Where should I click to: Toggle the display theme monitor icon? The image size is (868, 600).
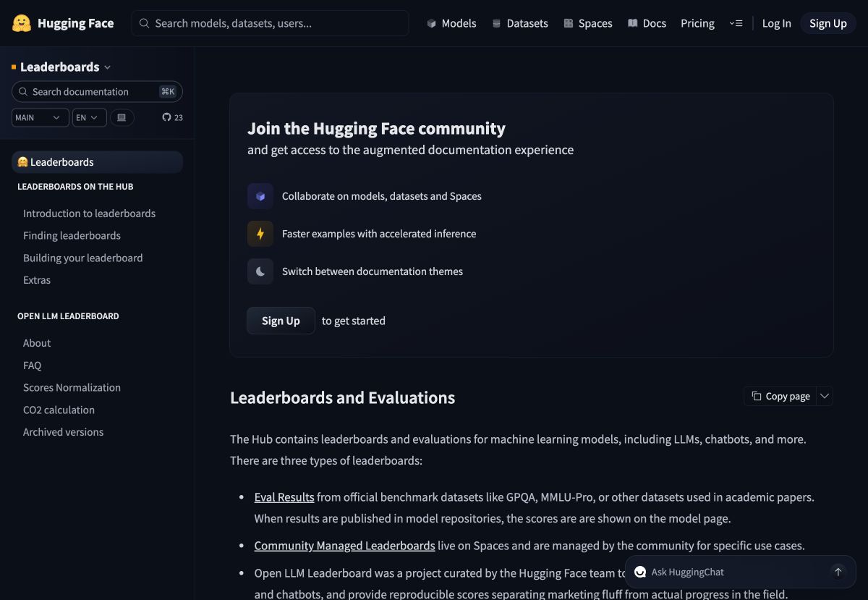point(122,117)
